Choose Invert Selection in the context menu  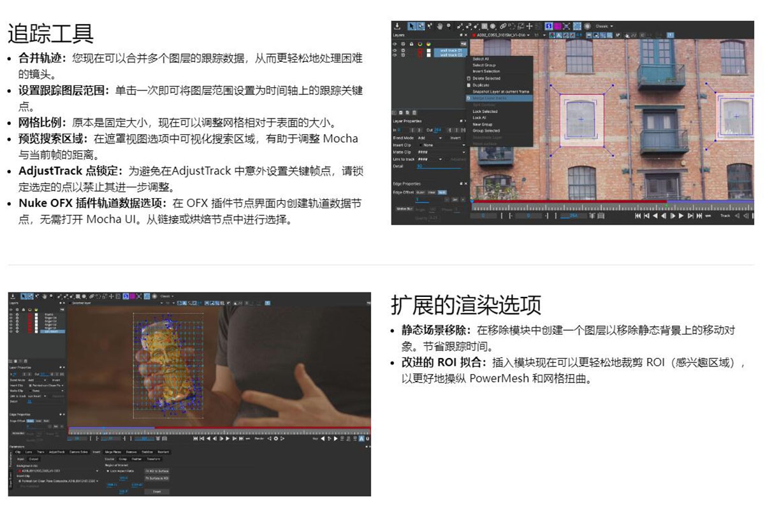[x=486, y=71]
